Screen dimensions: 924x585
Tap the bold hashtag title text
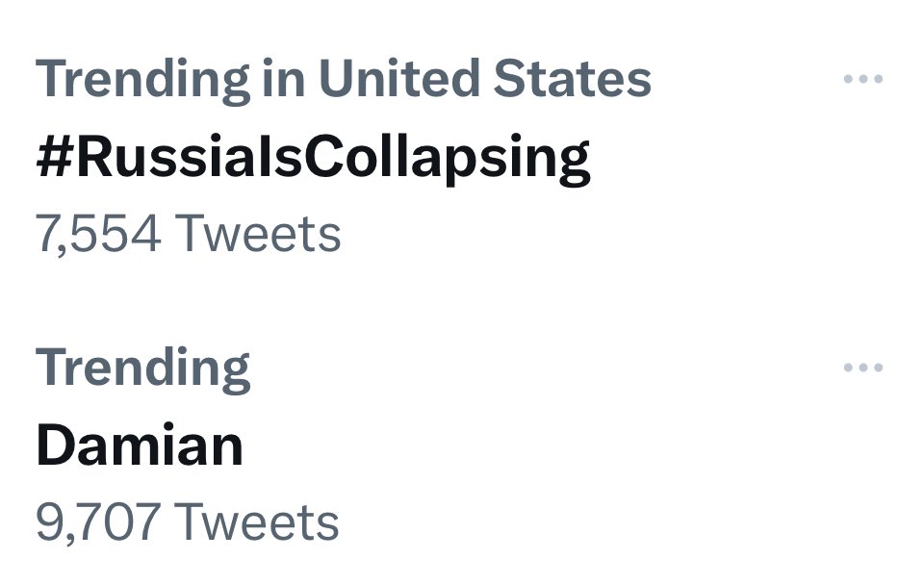point(313,158)
